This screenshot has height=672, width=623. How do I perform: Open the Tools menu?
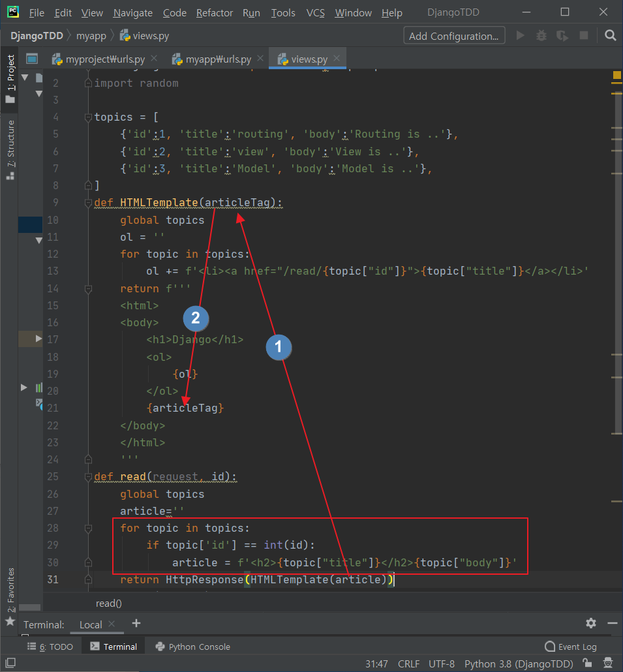(x=283, y=13)
